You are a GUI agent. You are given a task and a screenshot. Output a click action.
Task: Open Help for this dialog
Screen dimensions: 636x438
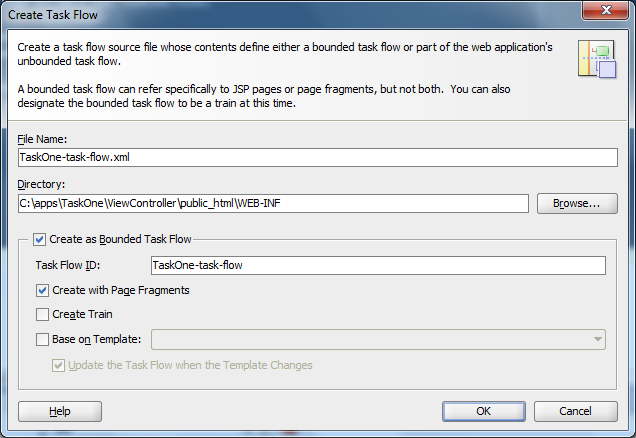point(60,411)
